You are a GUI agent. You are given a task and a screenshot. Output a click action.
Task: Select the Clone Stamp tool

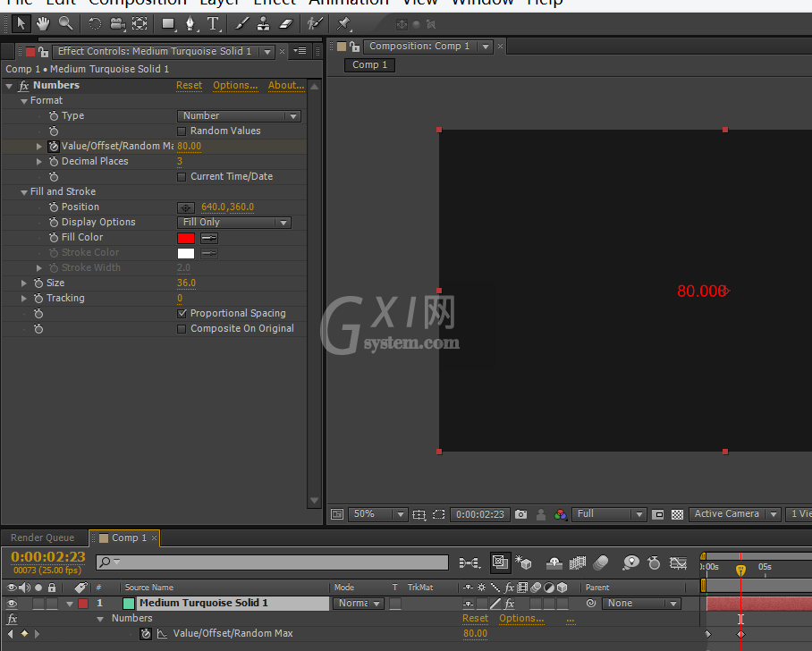[264, 24]
